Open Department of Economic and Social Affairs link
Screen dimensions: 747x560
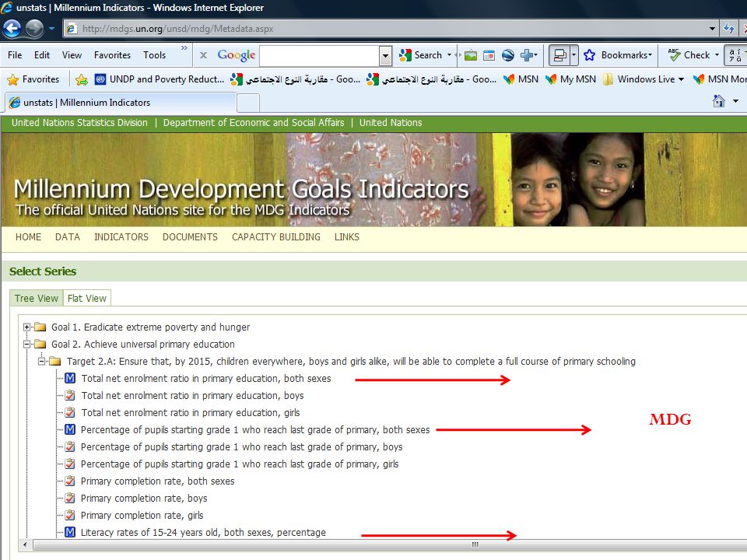tap(254, 122)
